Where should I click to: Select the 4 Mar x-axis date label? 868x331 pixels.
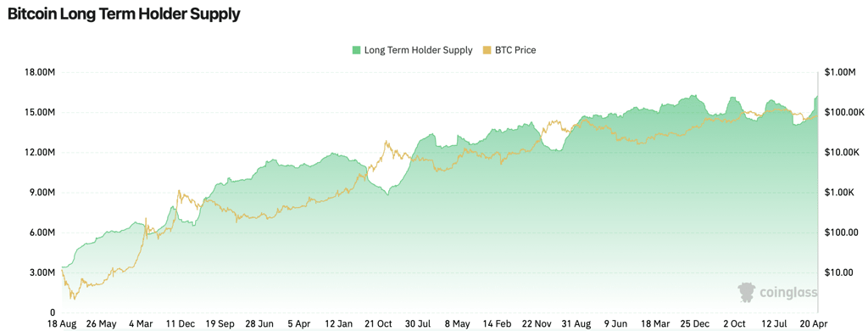pos(140,323)
